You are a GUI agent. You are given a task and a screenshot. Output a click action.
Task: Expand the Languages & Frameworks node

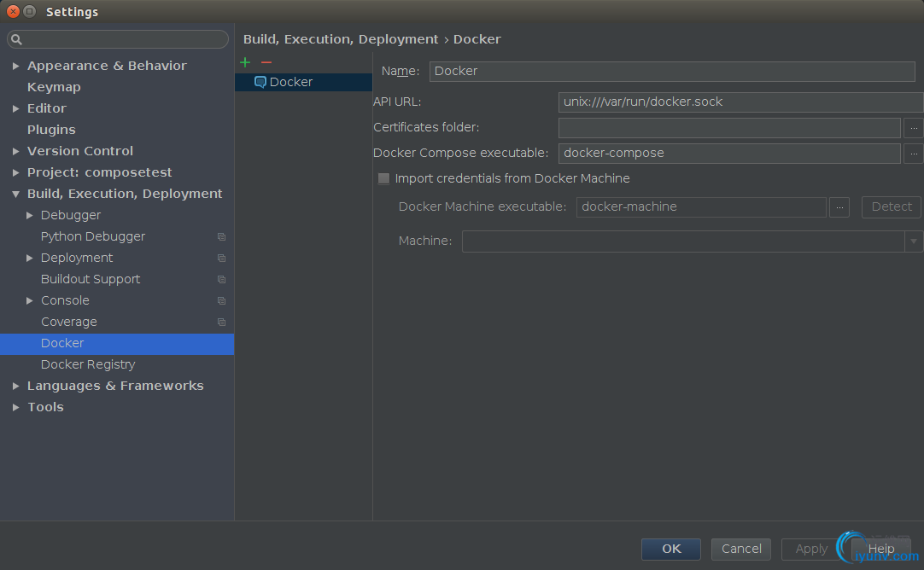pos(16,386)
